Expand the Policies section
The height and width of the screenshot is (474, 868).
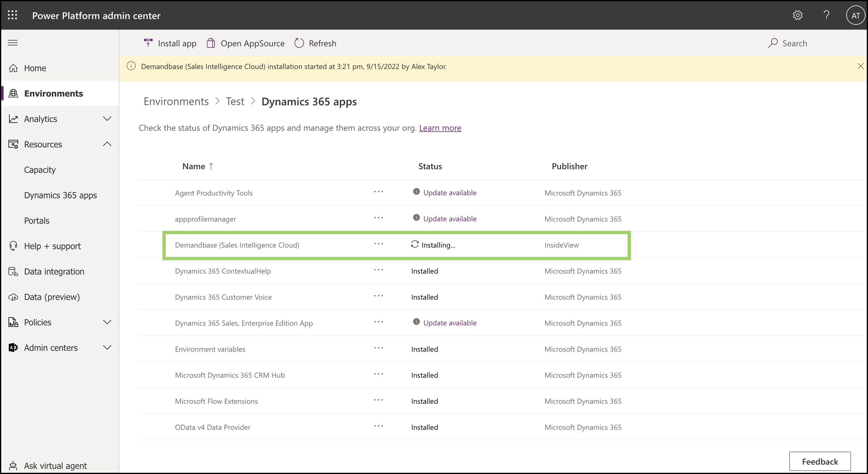107,322
